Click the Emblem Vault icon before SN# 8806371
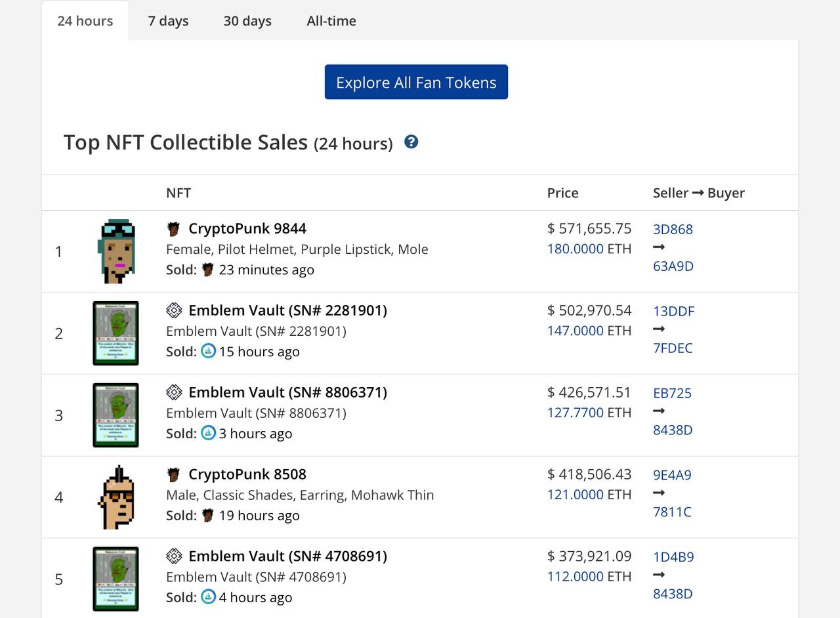Screen dimensions: 840x618 (174, 392)
